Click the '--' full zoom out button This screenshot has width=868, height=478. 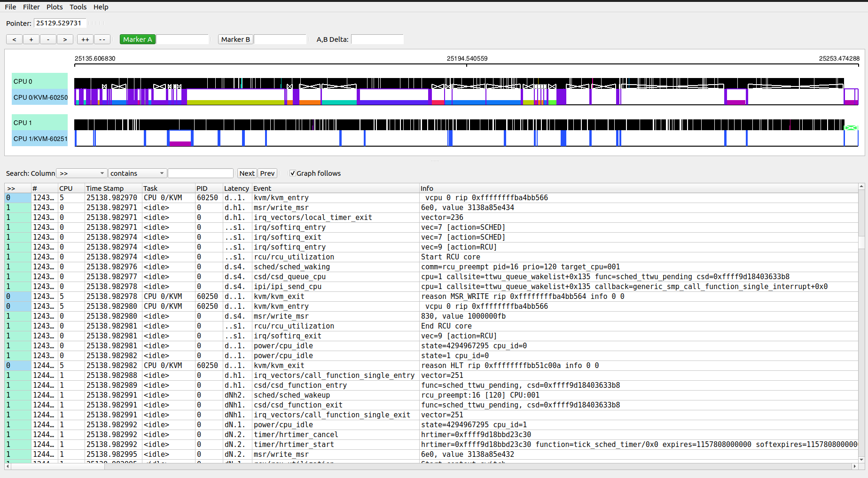click(102, 39)
